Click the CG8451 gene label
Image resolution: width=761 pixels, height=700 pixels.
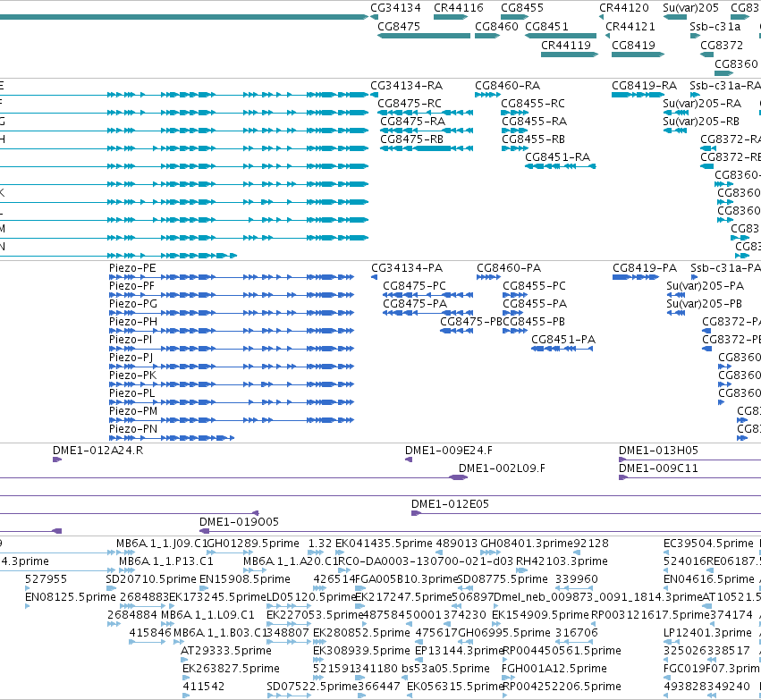(546, 27)
